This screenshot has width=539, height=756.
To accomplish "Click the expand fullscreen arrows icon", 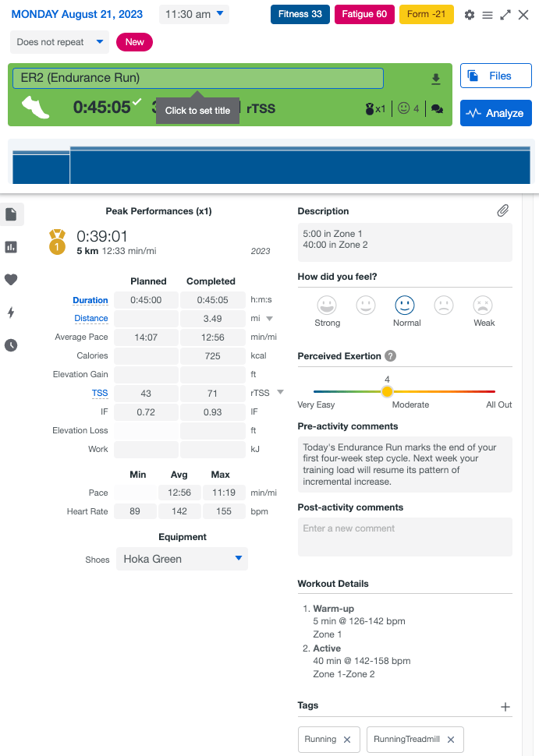I will coord(505,15).
